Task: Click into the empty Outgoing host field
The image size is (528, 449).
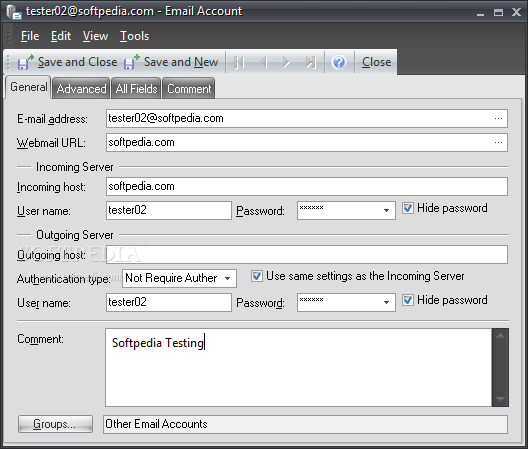Action: pyautogui.click(x=307, y=255)
